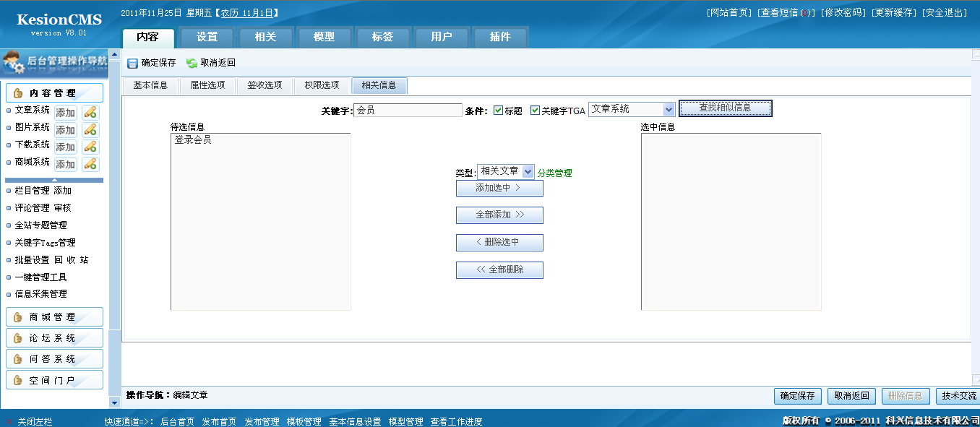Click the pencil icon beside 文章系统
The image size is (980, 427).
pyautogui.click(x=90, y=112)
